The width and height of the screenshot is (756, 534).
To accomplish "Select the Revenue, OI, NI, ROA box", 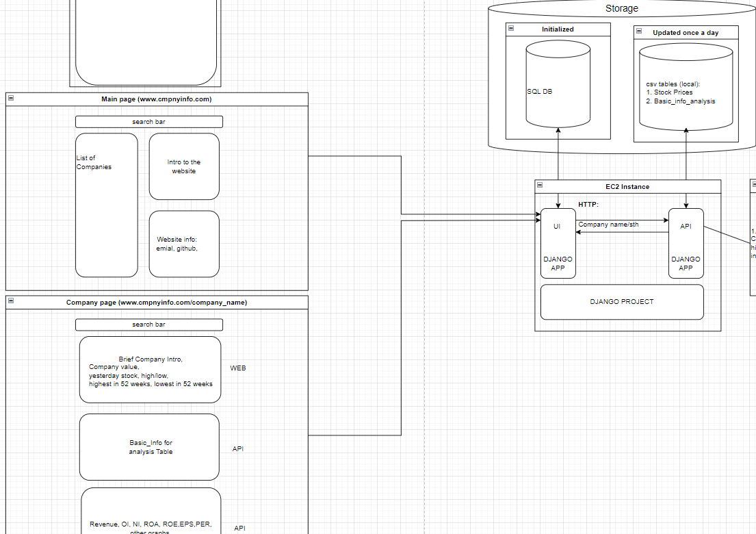I will tap(151, 511).
